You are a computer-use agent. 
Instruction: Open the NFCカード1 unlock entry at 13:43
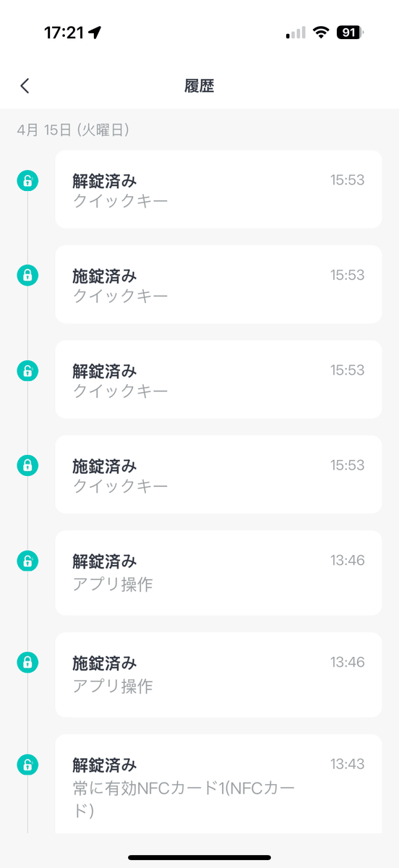218,784
